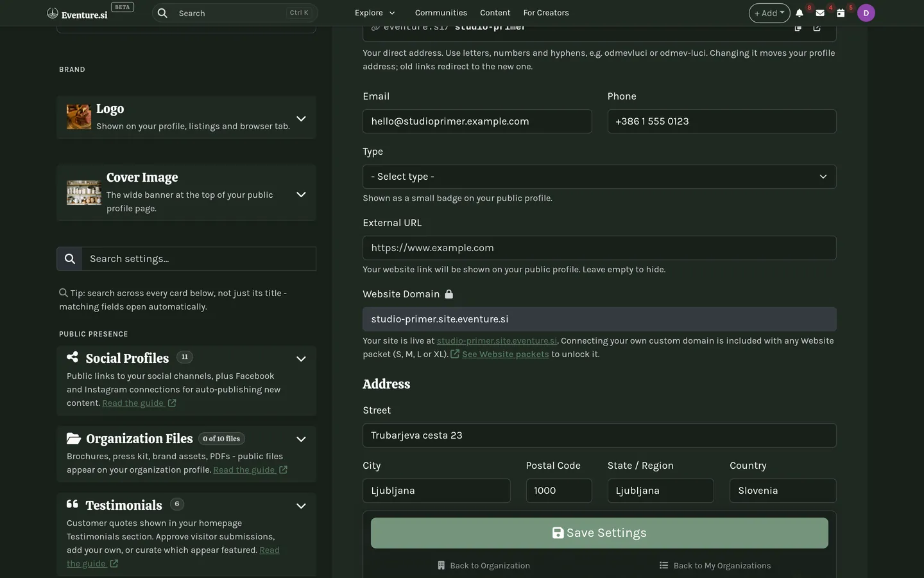Viewport: 924px width, 578px height.
Task: Click the Logo thumbnail image
Action: click(x=79, y=117)
